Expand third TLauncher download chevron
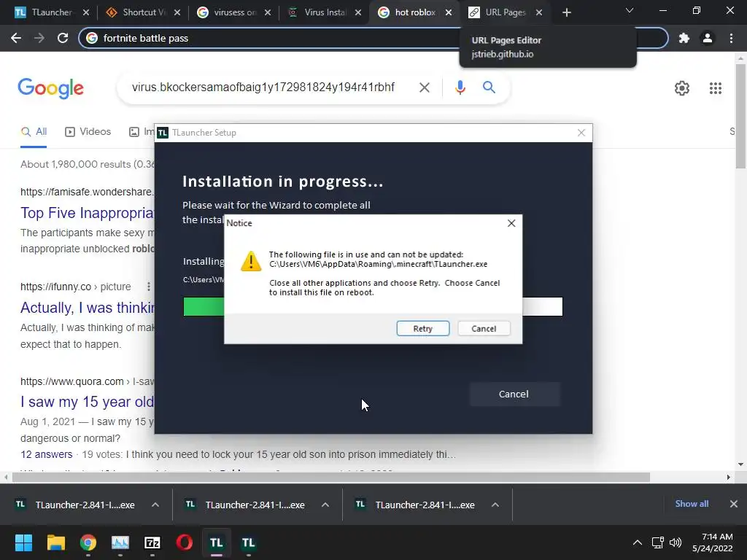The width and height of the screenshot is (747, 560). click(495, 505)
